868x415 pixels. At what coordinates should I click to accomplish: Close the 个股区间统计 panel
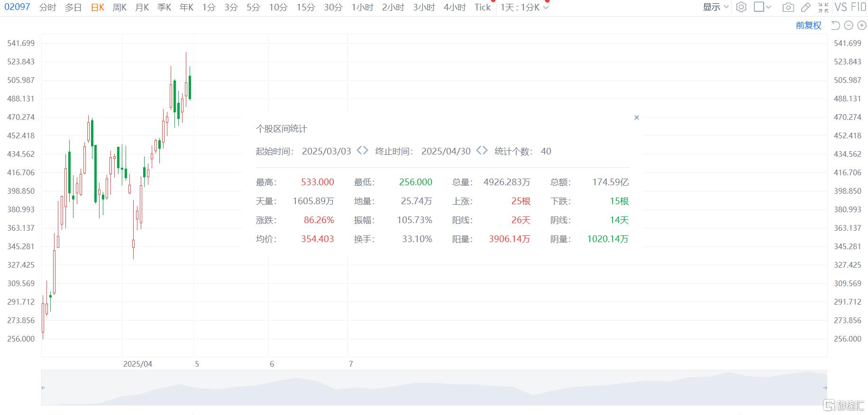click(x=637, y=117)
